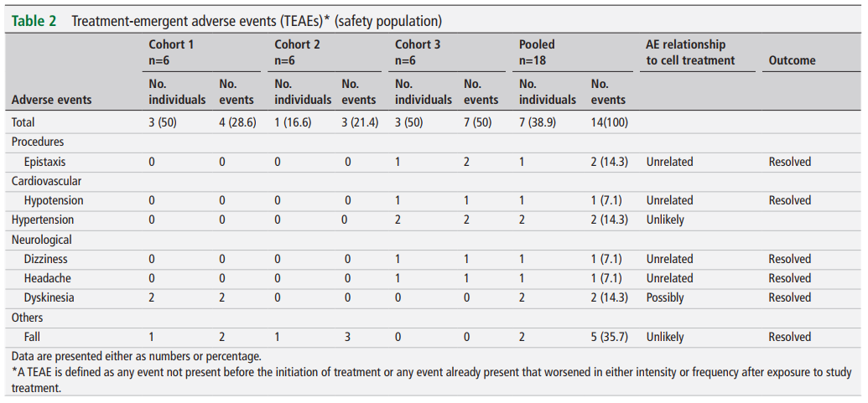Click the "Pooled n=18" column header
The image size is (868, 403).
(537, 52)
